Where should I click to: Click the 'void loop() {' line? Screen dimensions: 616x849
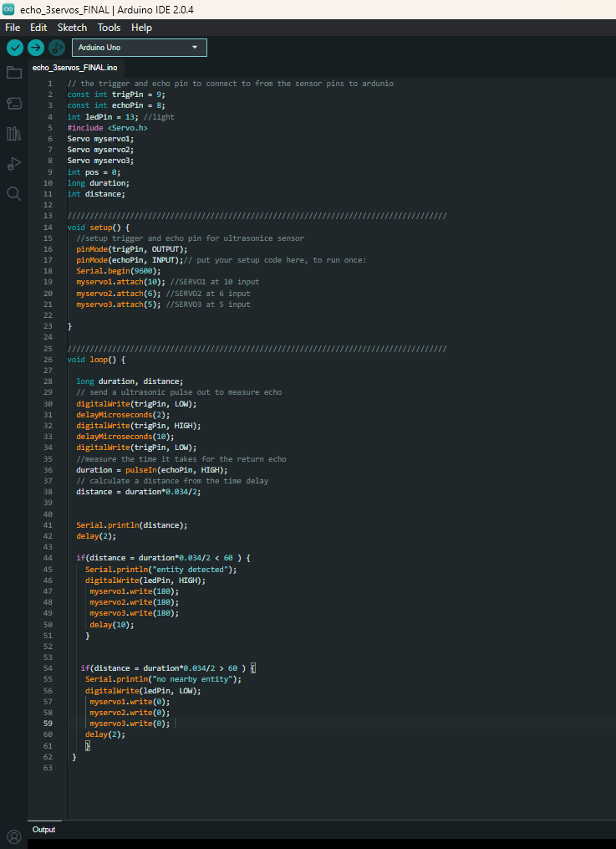coord(96,360)
